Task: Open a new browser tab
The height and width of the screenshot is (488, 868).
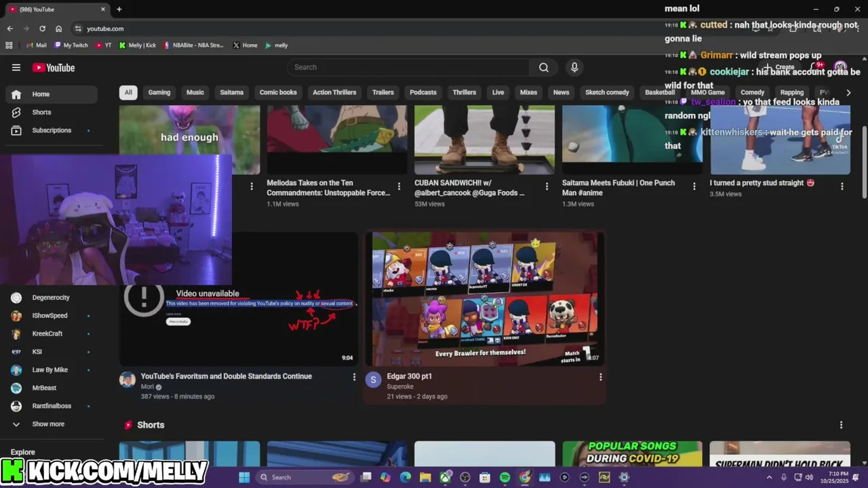Action: (119, 9)
